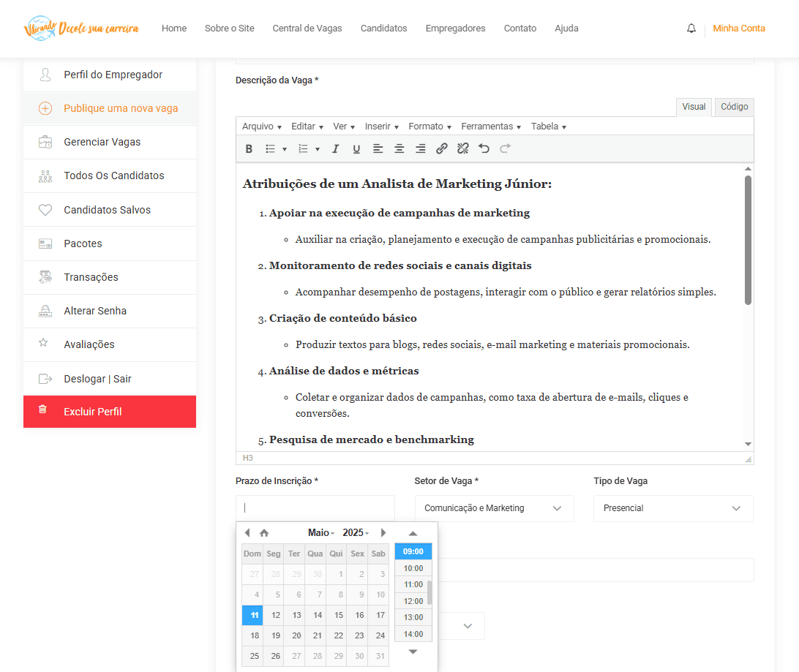The width and height of the screenshot is (799, 672).
Task: Open the Tabela editor menu
Action: (548, 127)
